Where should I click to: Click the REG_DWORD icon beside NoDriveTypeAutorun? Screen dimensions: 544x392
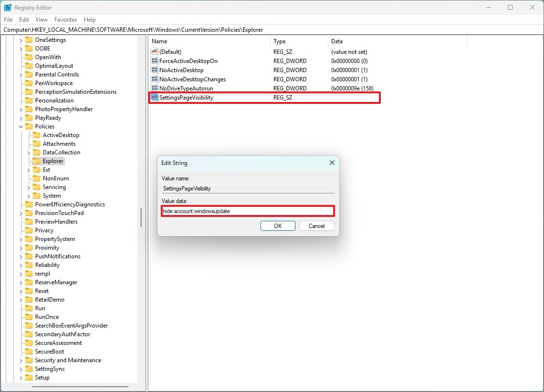tap(154, 88)
